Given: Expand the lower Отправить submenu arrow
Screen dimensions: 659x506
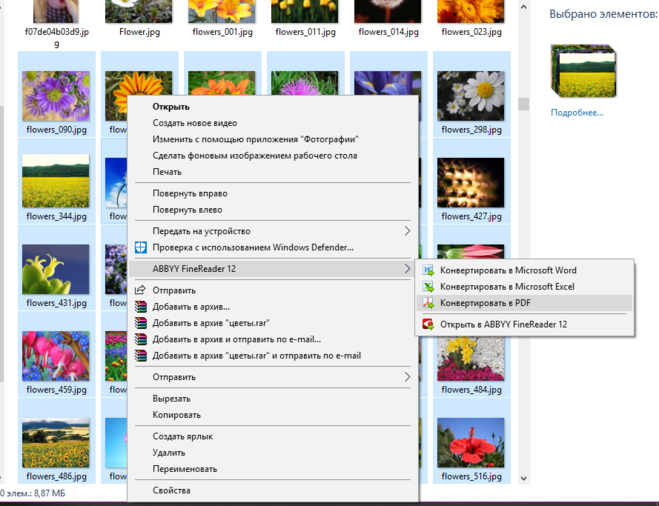Looking at the screenshot, I should click(x=407, y=377).
